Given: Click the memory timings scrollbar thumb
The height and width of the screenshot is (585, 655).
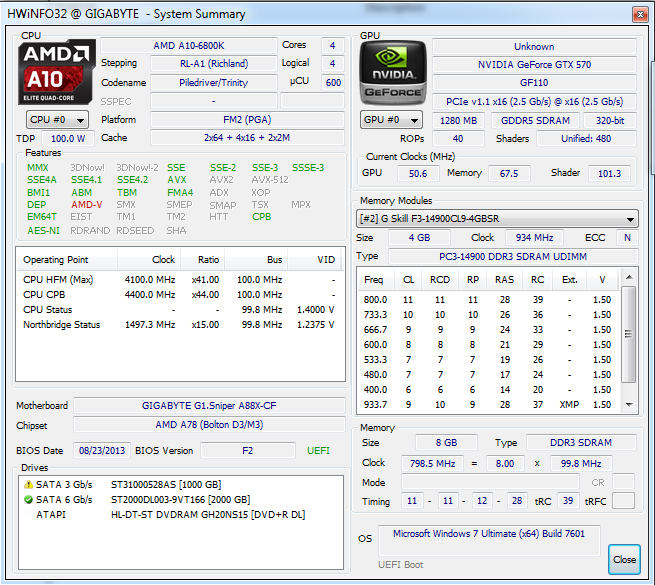Looking at the screenshot, I should (628, 334).
